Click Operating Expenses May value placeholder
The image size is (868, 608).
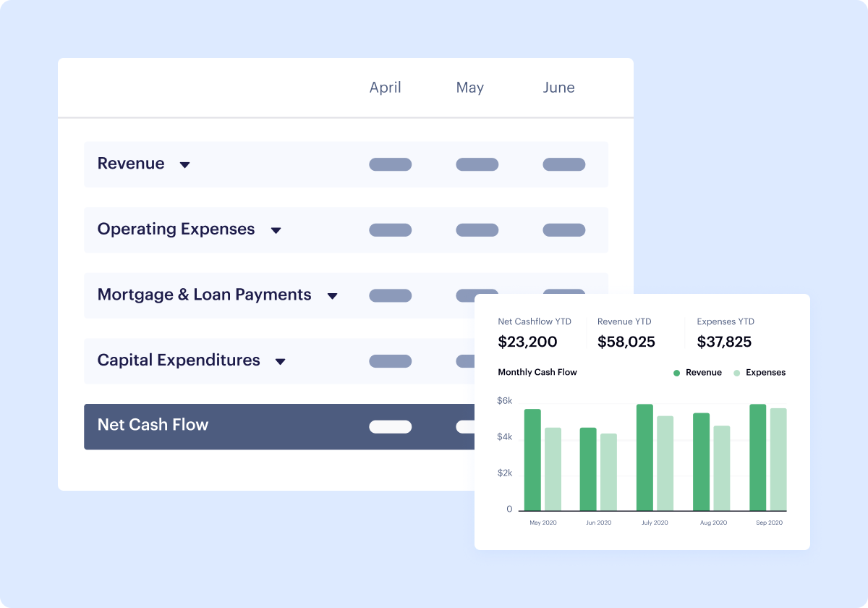point(477,230)
